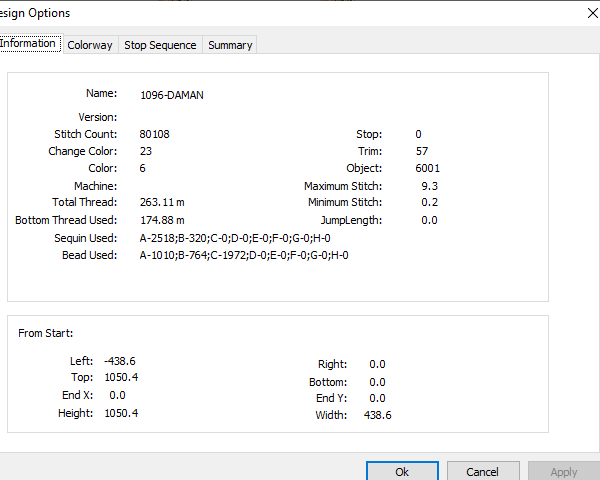Viewport: 600px width, 480px height.
Task: Open the Stop Sequence tab
Action: coord(160,45)
